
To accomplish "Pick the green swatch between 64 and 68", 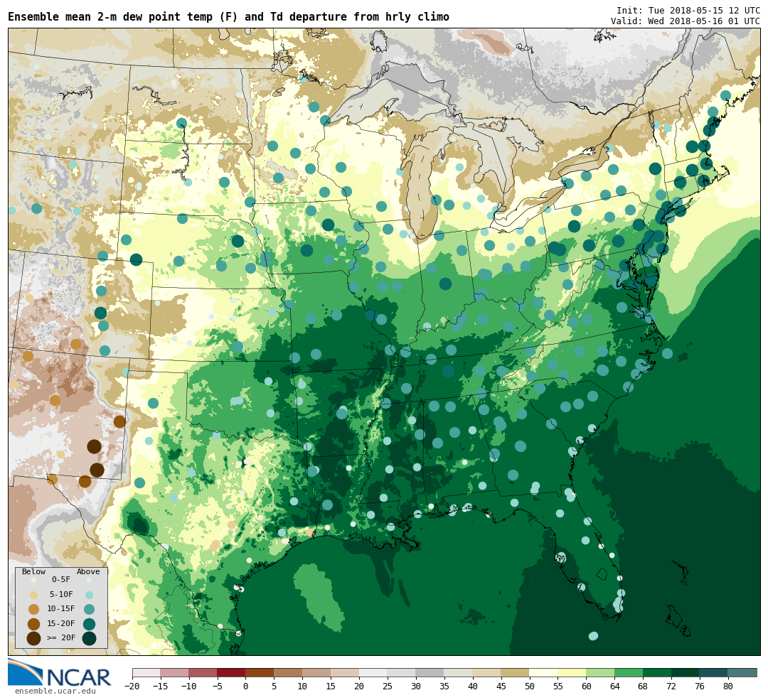I will click(629, 672).
